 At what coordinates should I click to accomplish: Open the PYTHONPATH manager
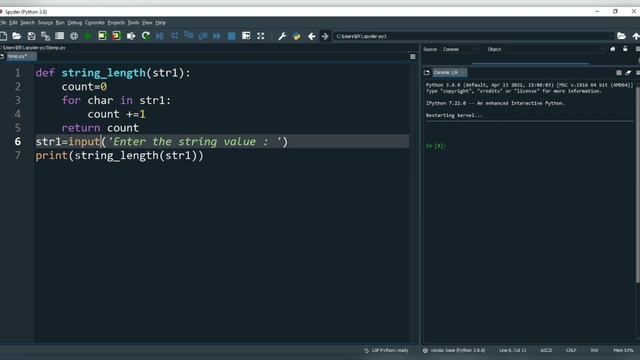tap(297, 36)
